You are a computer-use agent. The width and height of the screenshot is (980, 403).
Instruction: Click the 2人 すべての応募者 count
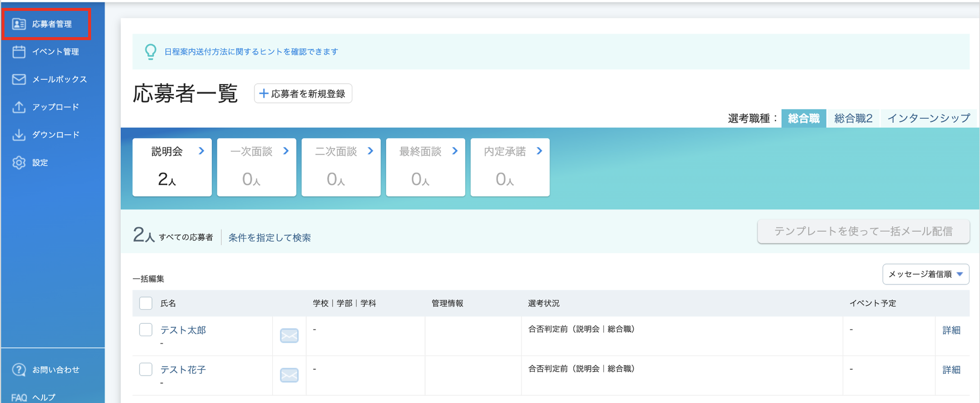pyautogui.click(x=173, y=236)
